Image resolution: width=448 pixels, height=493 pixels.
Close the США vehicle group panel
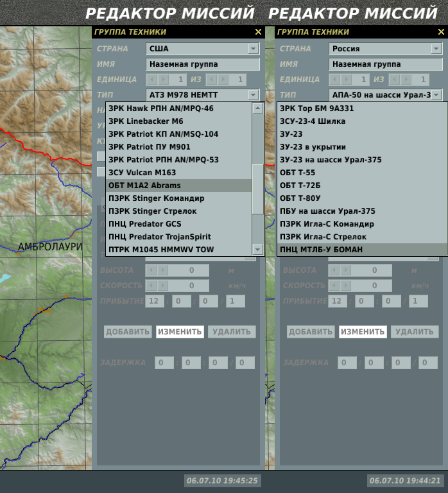tap(258, 31)
